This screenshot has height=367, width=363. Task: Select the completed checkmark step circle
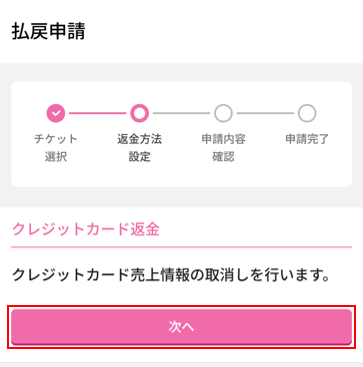pyautogui.click(x=56, y=113)
